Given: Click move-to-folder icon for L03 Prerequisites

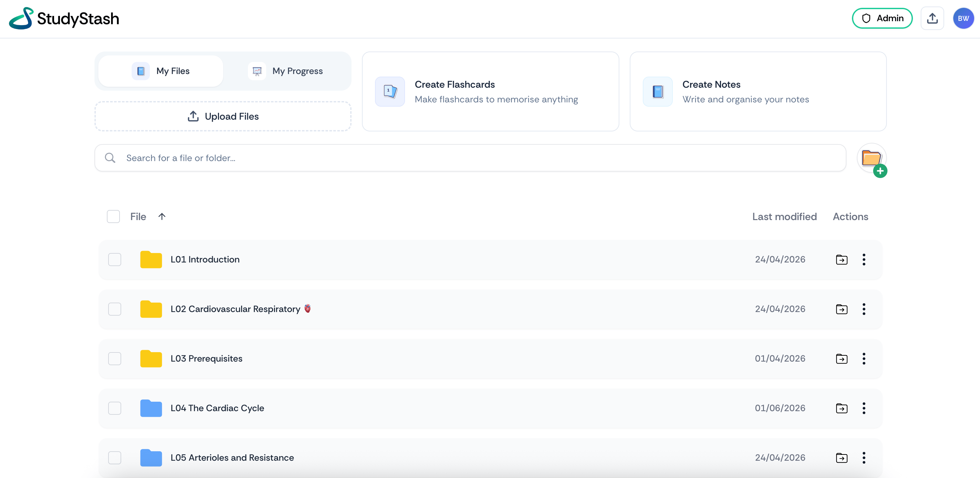Looking at the screenshot, I should coord(842,358).
